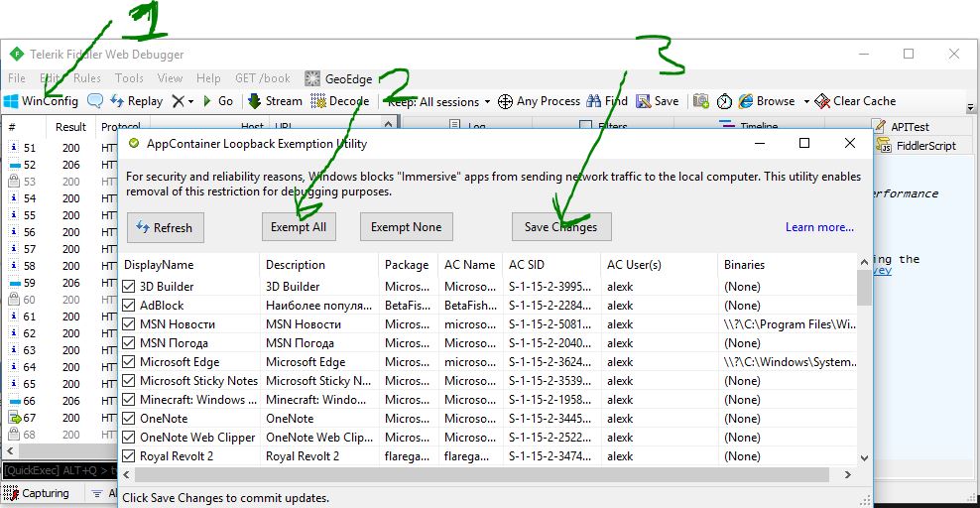Screen dimensions: 980x508
Task: Select session 51 in session list
Action: (x=60, y=148)
